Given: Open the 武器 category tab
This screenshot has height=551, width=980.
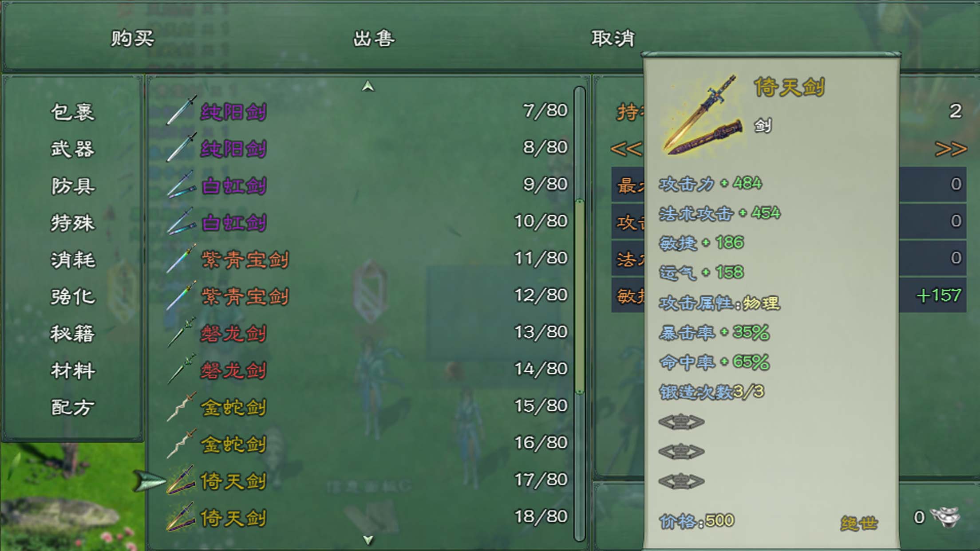Looking at the screenshot, I should coord(72,149).
